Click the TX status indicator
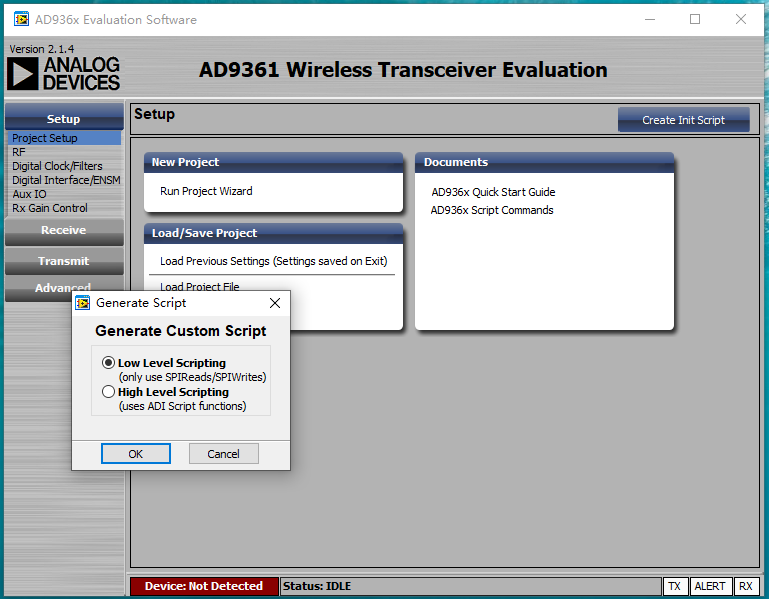The width and height of the screenshot is (769, 599). pyautogui.click(x=675, y=586)
